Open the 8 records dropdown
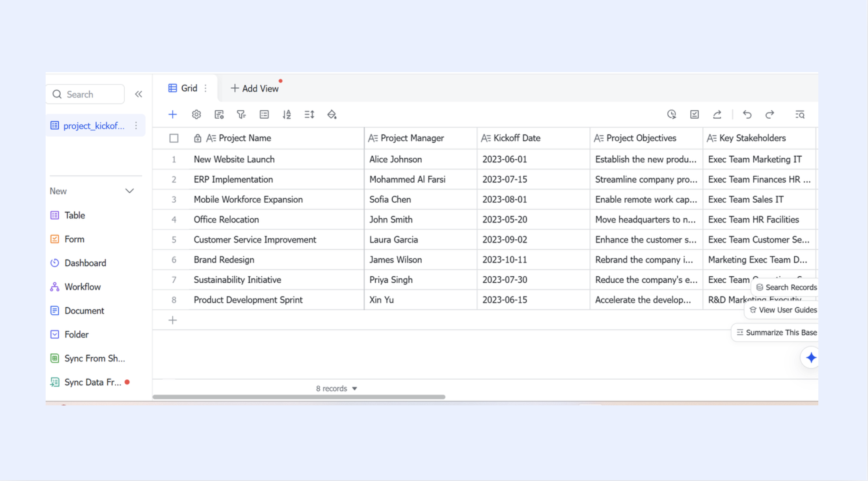868x481 pixels. click(336, 388)
